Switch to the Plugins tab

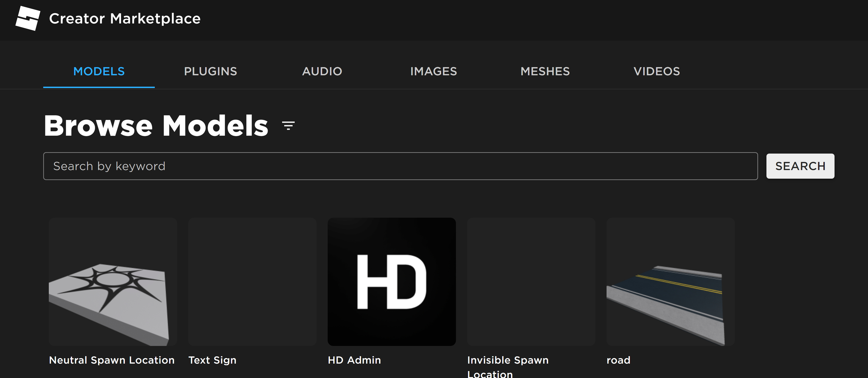(210, 71)
